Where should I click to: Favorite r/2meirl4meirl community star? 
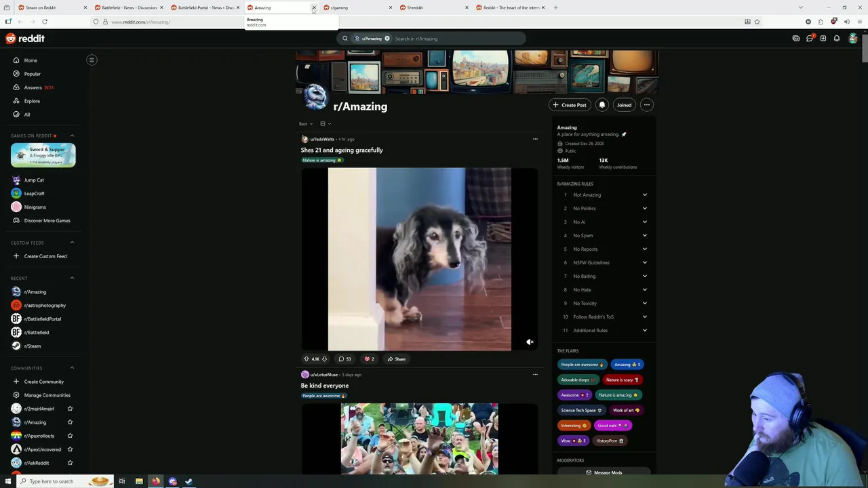pyautogui.click(x=70, y=409)
